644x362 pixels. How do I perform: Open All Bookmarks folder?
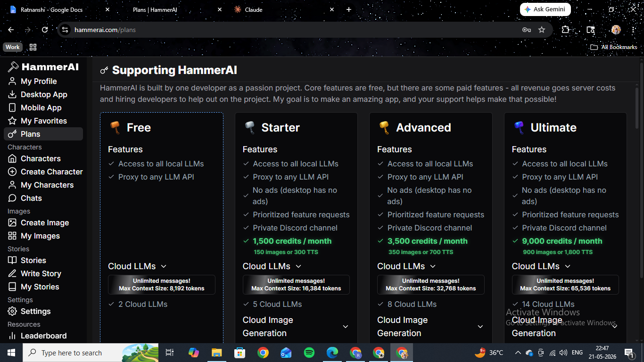(x=614, y=47)
